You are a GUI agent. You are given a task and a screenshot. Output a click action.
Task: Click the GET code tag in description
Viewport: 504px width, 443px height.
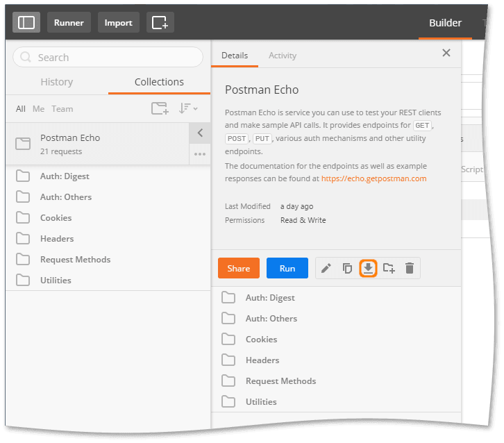422,126
